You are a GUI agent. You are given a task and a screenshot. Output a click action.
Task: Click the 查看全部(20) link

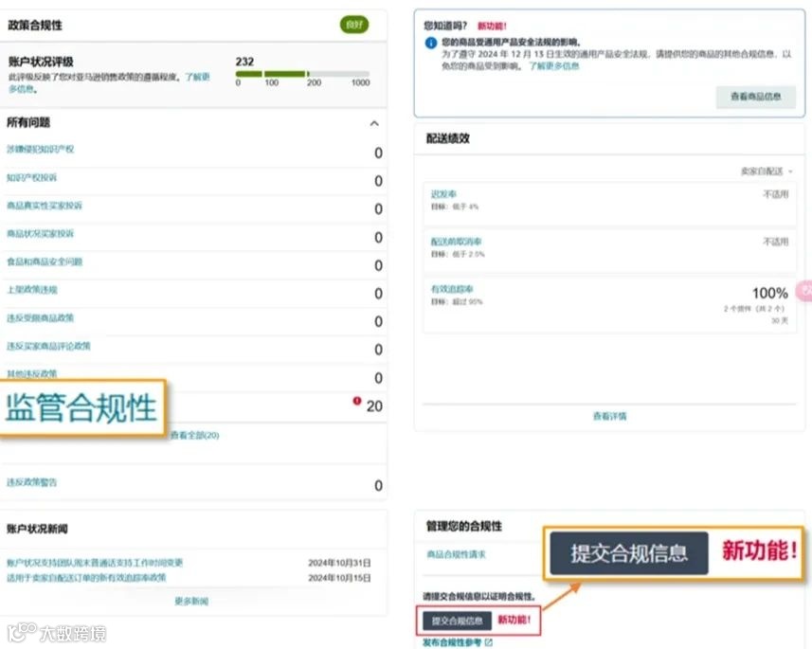[195, 435]
